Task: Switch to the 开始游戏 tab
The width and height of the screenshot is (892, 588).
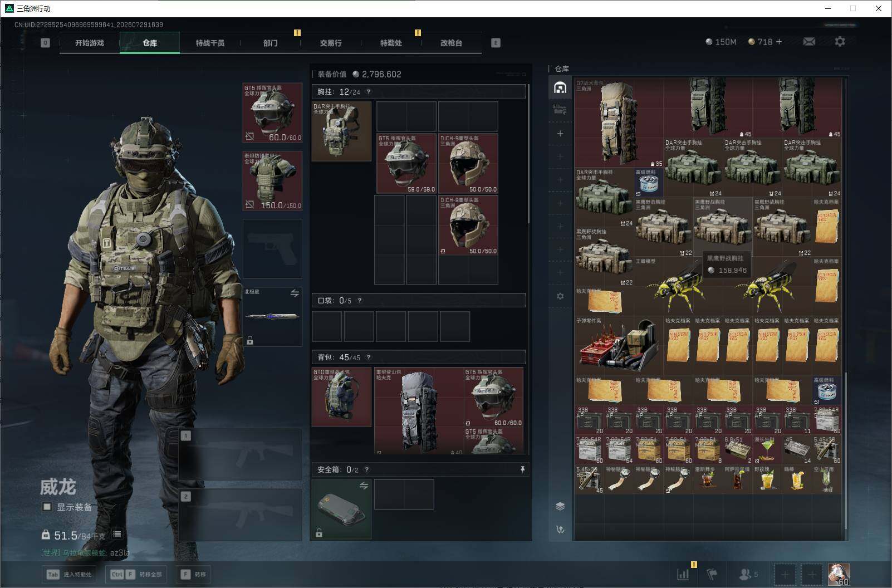Action: click(90, 43)
